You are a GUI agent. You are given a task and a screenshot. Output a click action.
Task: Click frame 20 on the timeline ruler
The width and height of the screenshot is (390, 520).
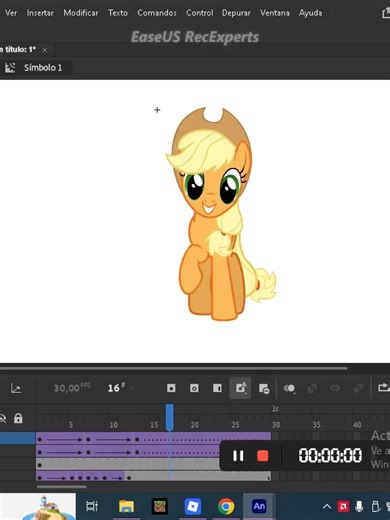click(x=195, y=425)
